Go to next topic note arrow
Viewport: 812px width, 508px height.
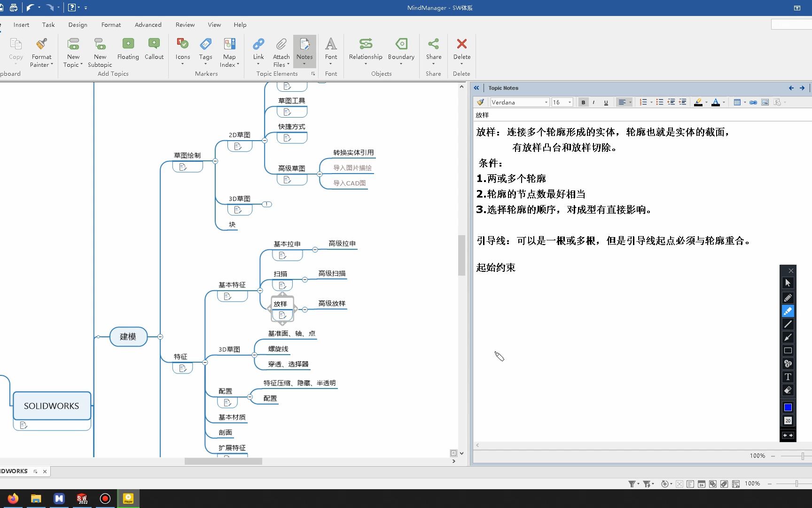click(x=802, y=88)
